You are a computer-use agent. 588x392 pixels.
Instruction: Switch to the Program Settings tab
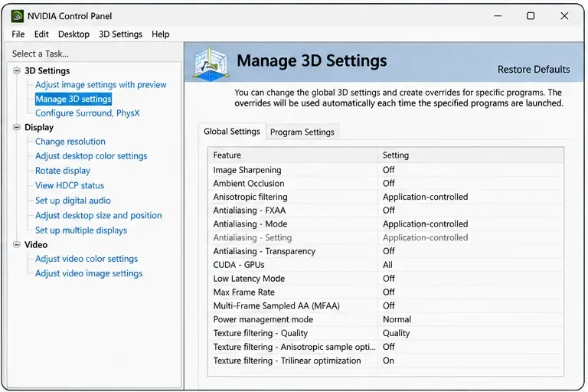302,132
